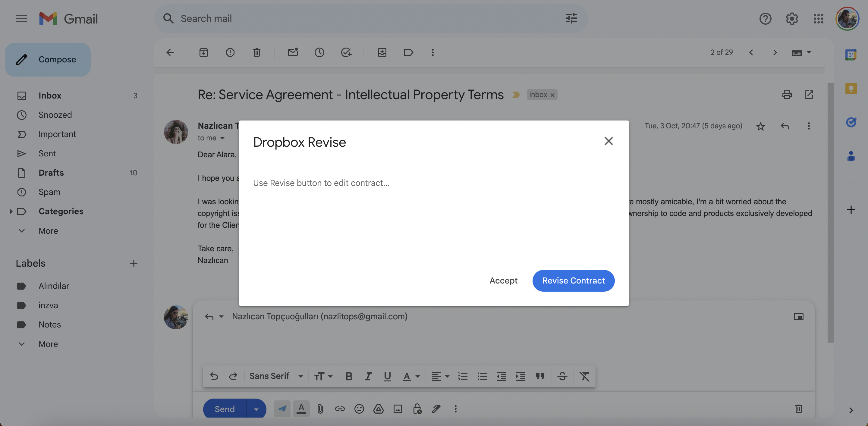Go to the Snoozed folder

55,115
